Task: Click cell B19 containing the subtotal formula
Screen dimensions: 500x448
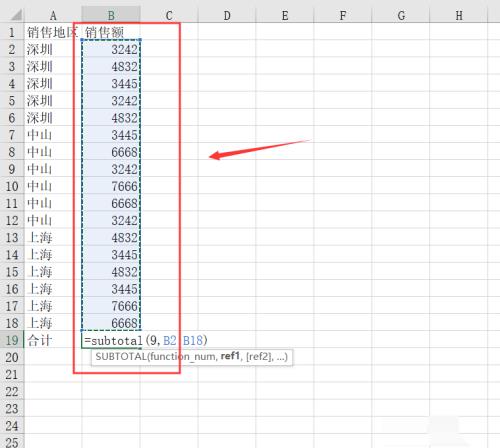Action: coord(111,340)
